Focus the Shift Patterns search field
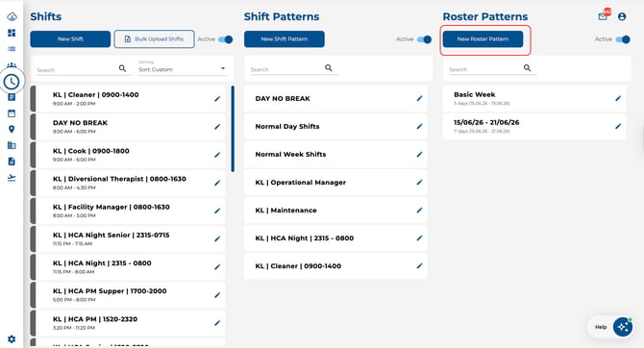The height and width of the screenshot is (348, 644). (286, 69)
